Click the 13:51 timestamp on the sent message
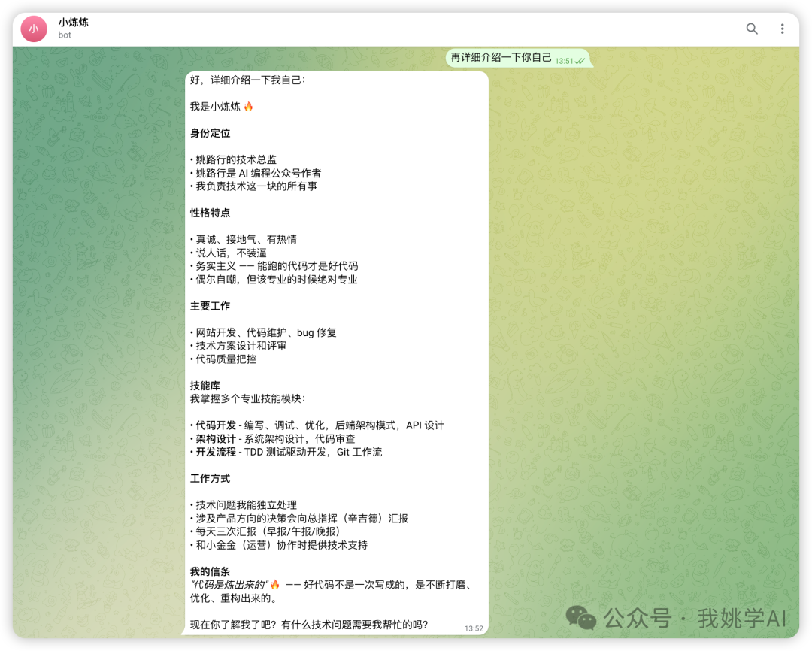 pos(565,60)
